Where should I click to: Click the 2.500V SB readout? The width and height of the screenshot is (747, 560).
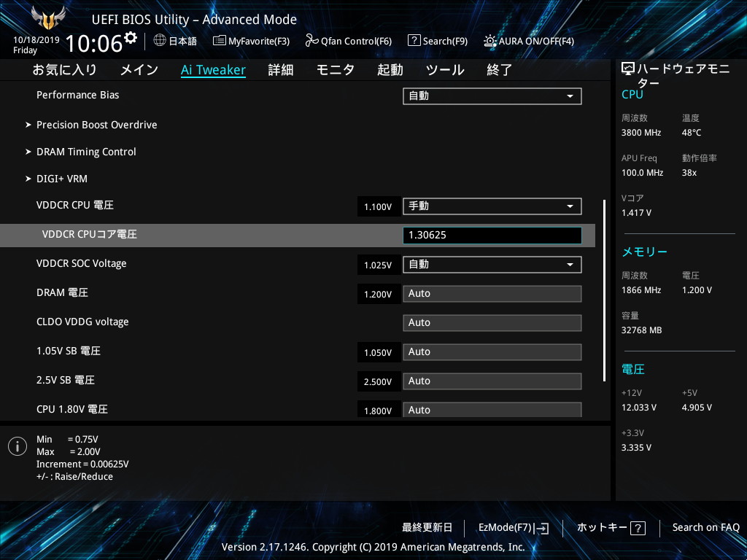point(379,381)
